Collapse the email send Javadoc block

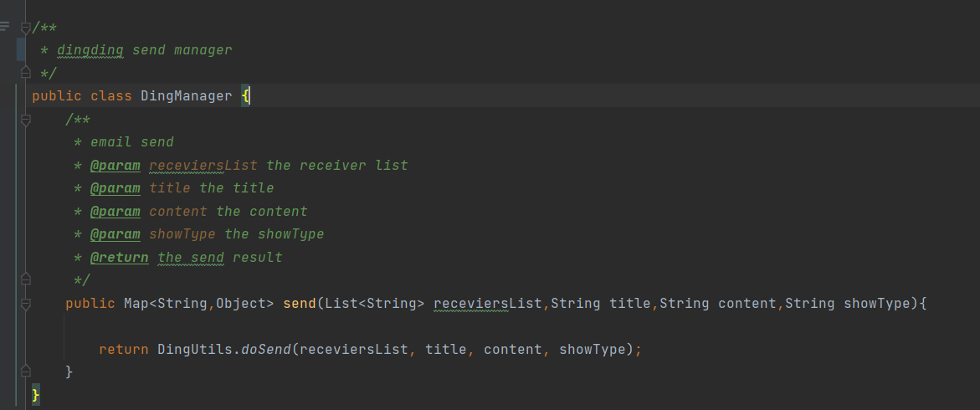(26, 120)
